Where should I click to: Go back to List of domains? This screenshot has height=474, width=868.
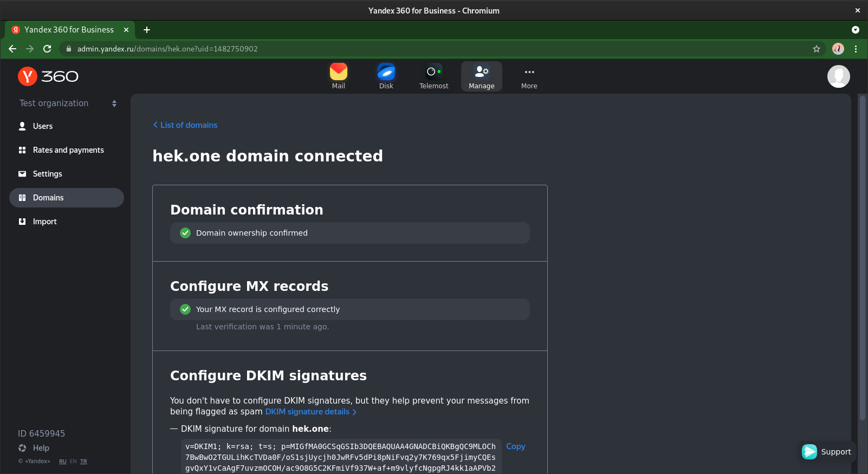185,125
